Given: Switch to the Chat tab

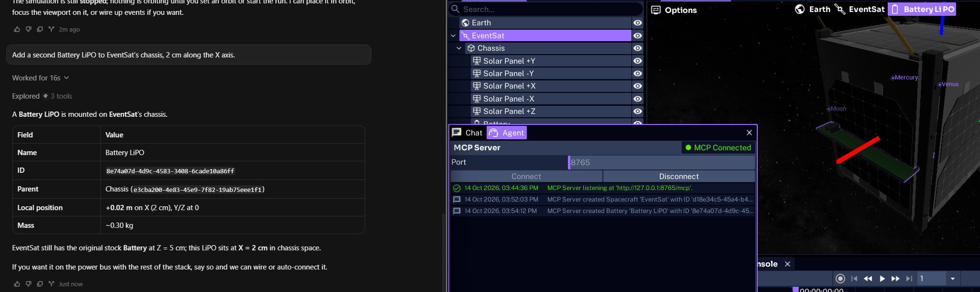Looking at the screenshot, I should 468,133.
